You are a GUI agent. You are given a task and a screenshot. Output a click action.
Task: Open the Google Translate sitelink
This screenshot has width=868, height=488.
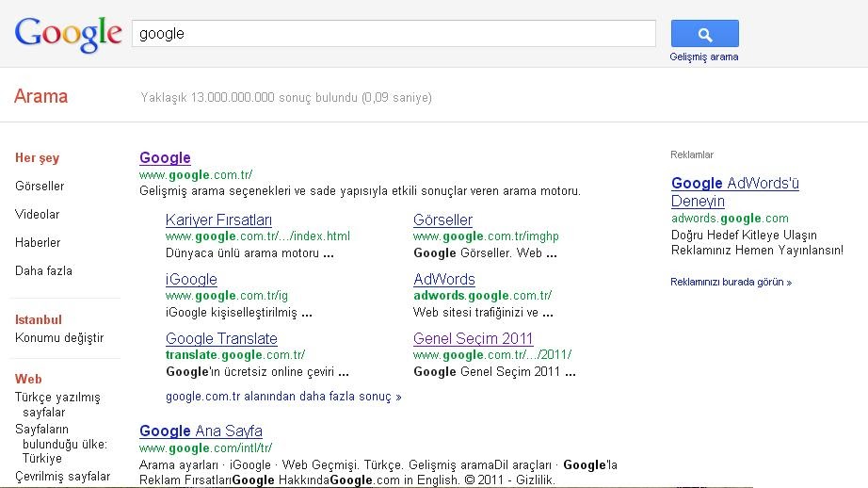click(x=221, y=339)
